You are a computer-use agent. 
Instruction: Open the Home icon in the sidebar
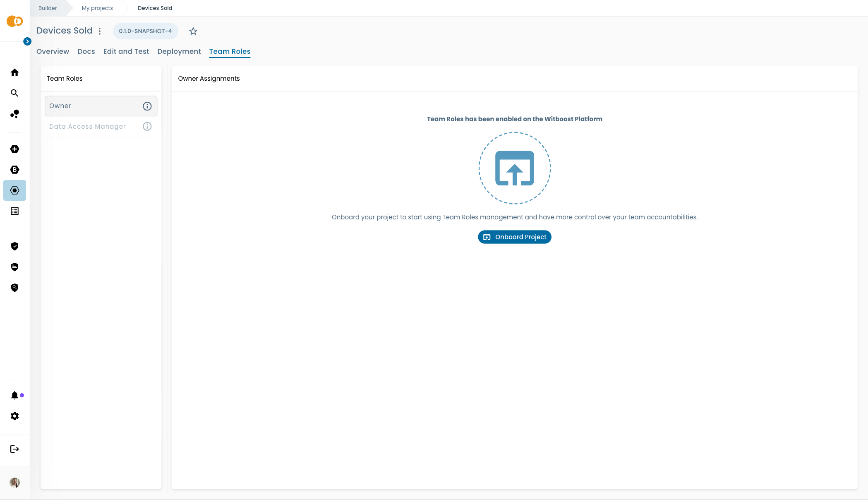[x=14, y=72]
